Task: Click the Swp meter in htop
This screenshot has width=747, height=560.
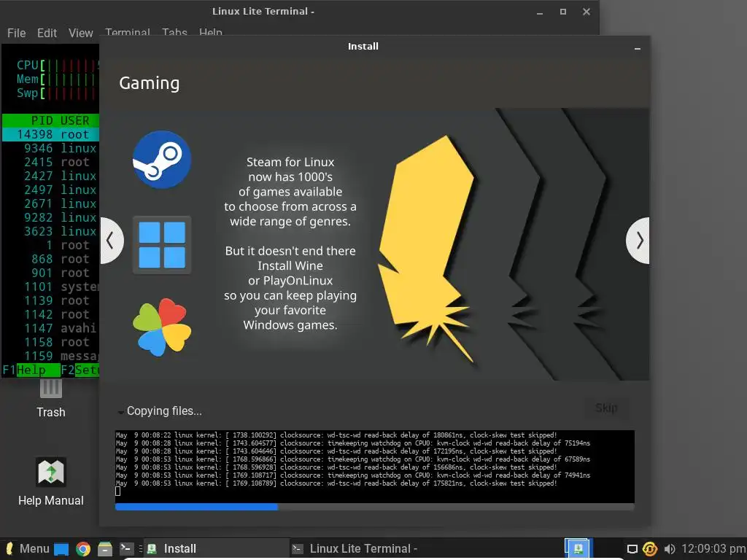Action: click(57, 93)
